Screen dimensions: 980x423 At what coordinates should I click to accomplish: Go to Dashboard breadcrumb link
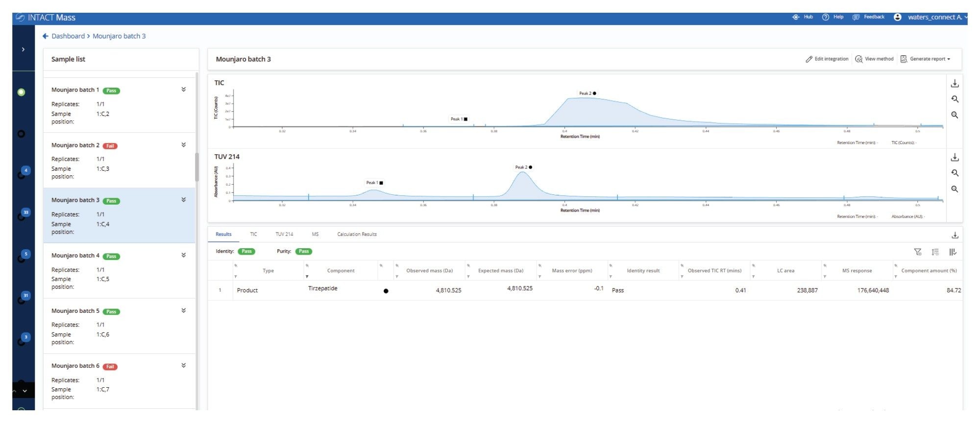coord(68,36)
